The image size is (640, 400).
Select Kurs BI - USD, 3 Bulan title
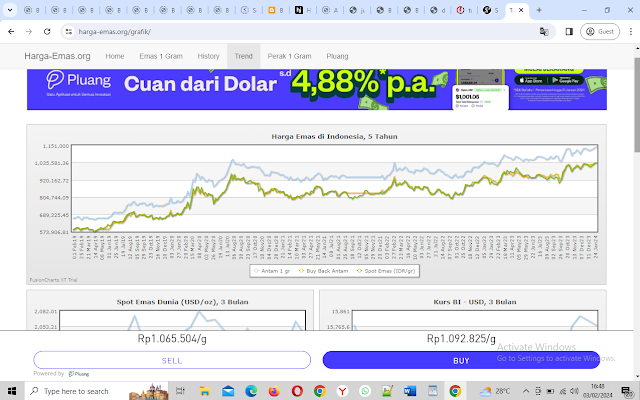pyautogui.click(x=475, y=302)
